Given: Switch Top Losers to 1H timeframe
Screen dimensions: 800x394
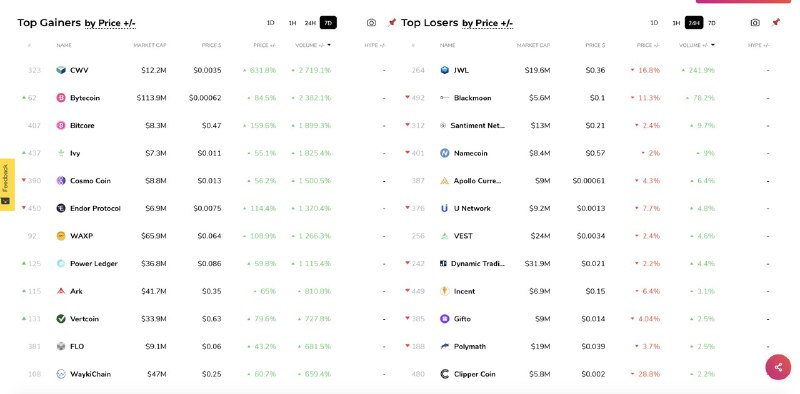Looking at the screenshot, I should (x=676, y=23).
